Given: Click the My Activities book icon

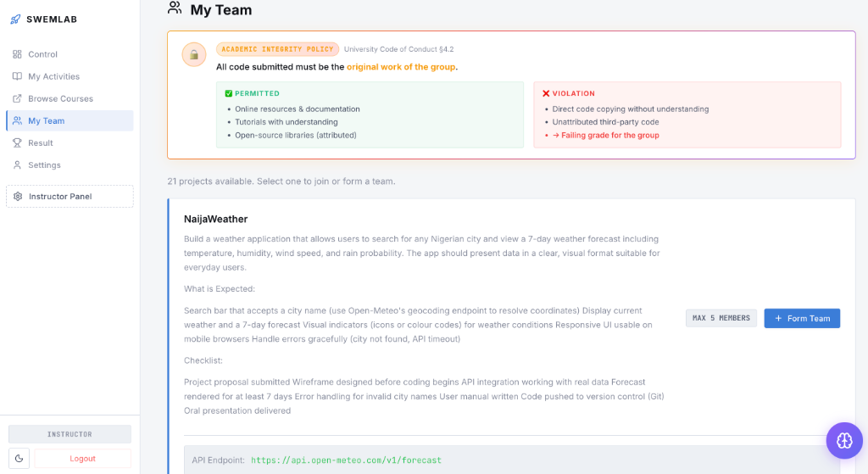Looking at the screenshot, I should pyautogui.click(x=17, y=76).
